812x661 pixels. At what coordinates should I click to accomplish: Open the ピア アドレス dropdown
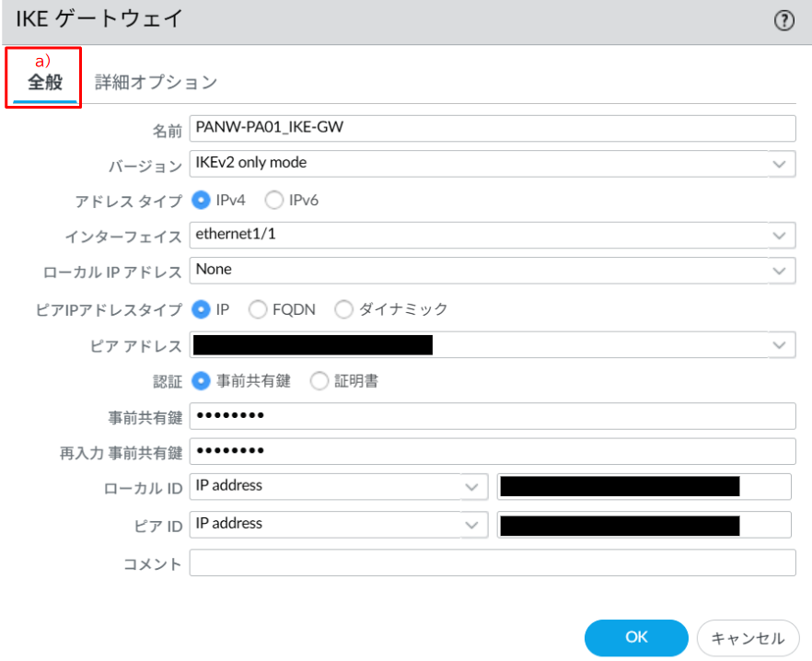point(493,345)
